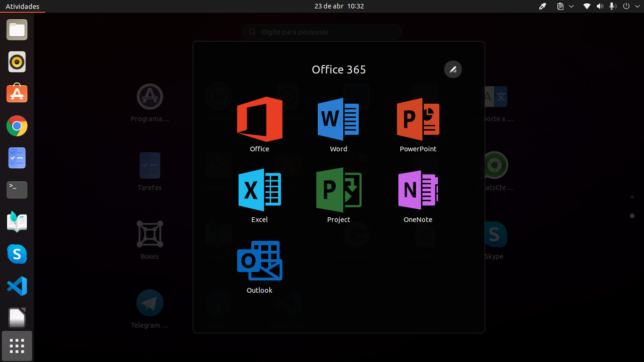Image resolution: width=644 pixels, height=362 pixels.
Task: Open the system menu chevron at top right
Action: (x=637, y=6)
